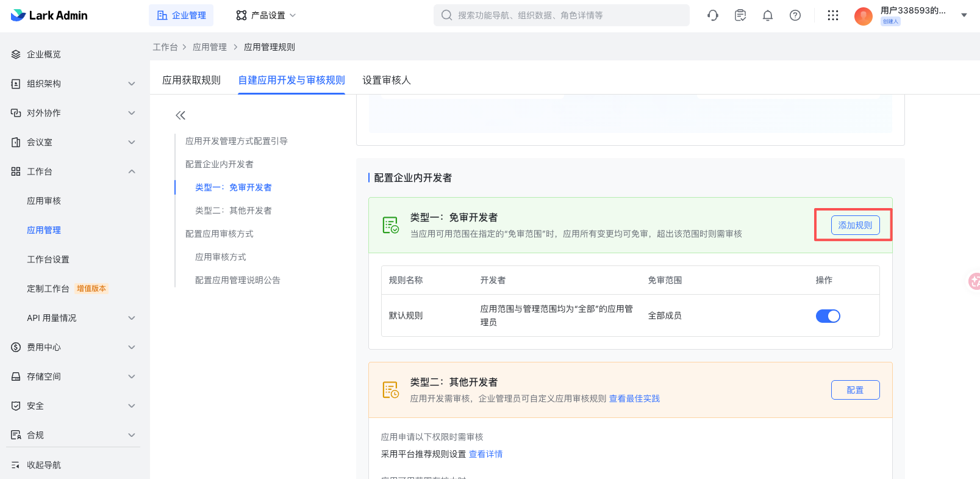Toggle off the 默认规则 switch
Screen dimensions: 980x479
pyautogui.click(x=828, y=316)
